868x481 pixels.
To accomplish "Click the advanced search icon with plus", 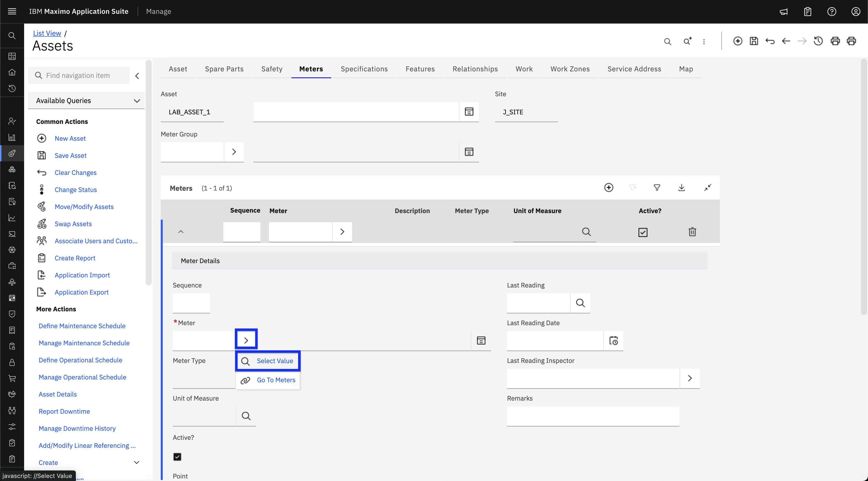I will pos(687,41).
